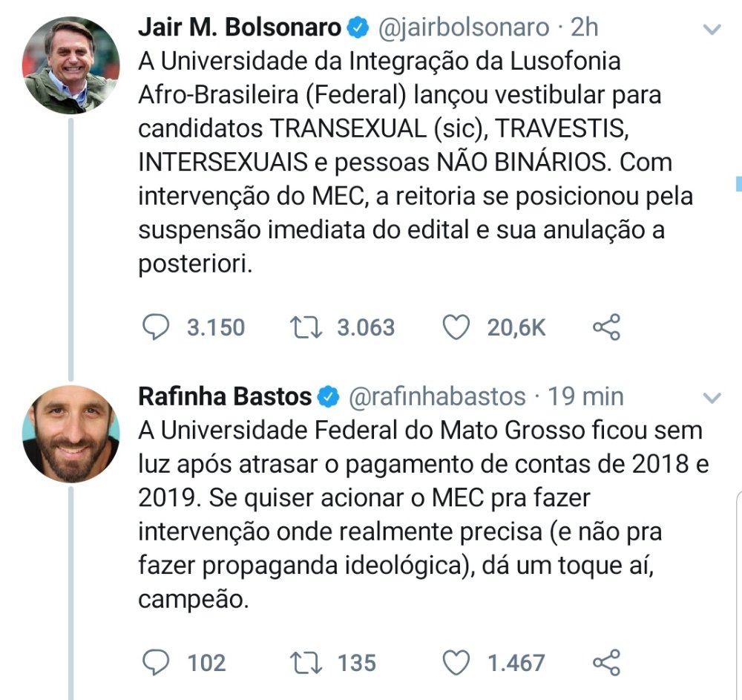Share the Rafinha Bastos tweet
Screen dimensions: 742x700
coord(606,661)
